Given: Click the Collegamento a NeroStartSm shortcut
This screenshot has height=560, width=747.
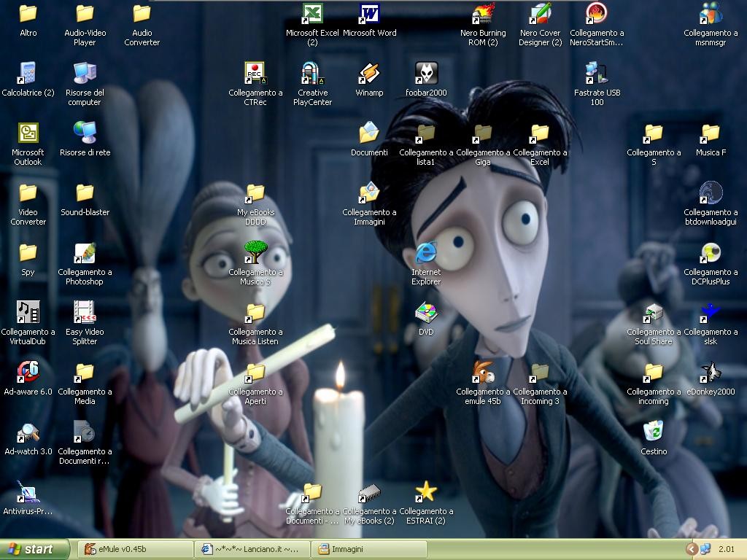Looking at the screenshot, I should (597, 15).
